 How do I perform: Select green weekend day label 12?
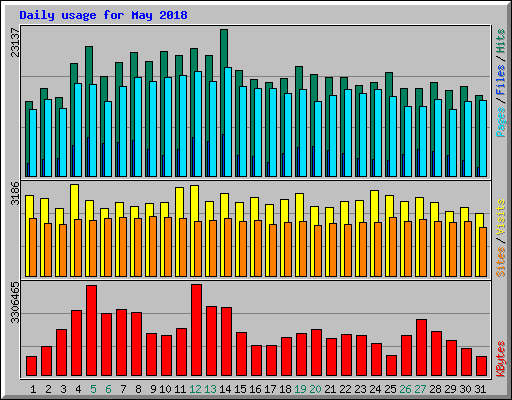(x=195, y=389)
